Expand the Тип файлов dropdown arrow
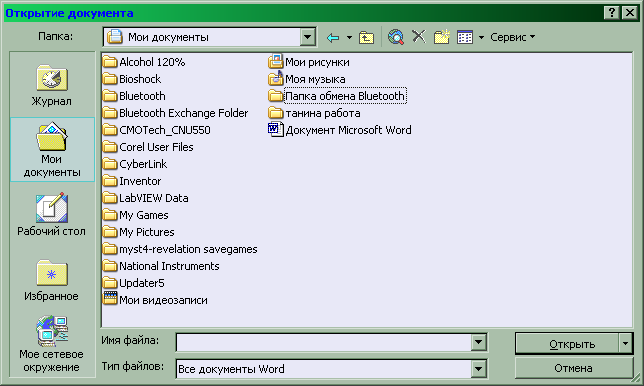 coord(478,369)
